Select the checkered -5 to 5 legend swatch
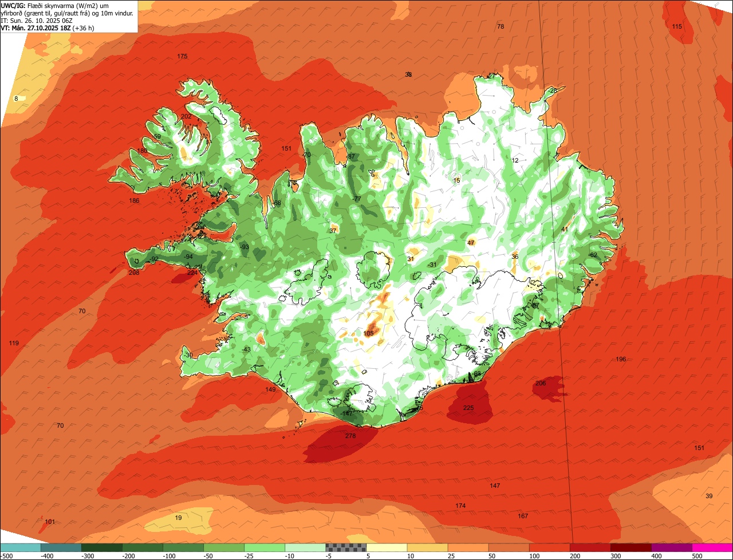The image size is (733, 560). tap(346, 547)
